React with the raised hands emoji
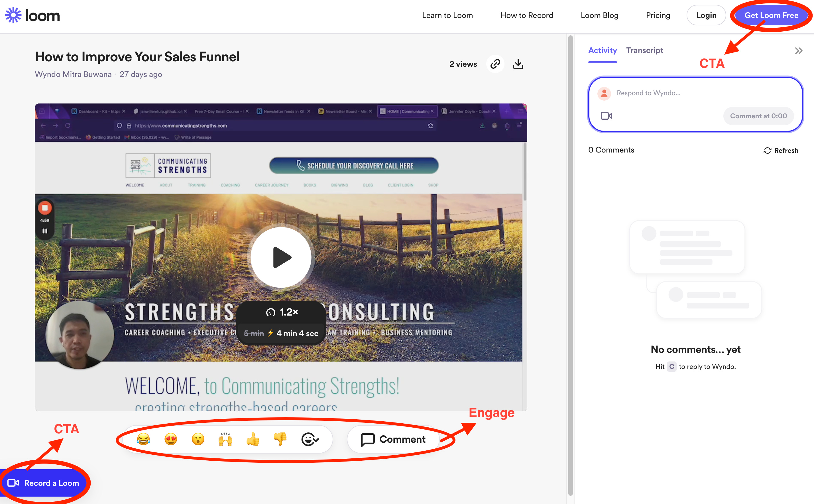The image size is (814, 504). [x=225, y=439]
